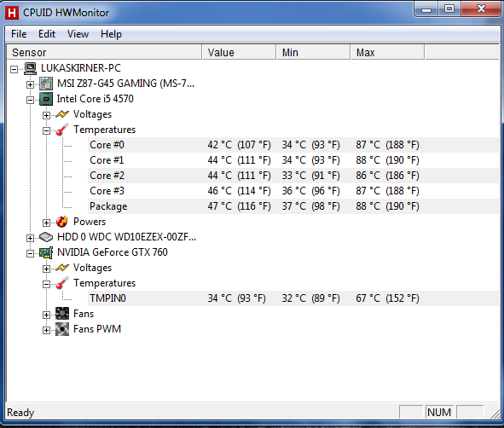The height and width of the screenshot is (428, 504).
Task: Click the NVIDIA GeForce GTX 760 card icon
Action: 46,252
